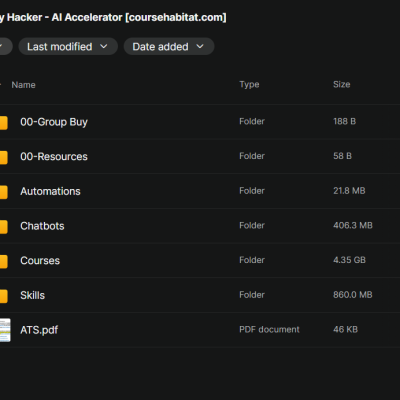The image size is (400, 400).
Task: Sort files by the Size column header
Action: coord(341,84)
